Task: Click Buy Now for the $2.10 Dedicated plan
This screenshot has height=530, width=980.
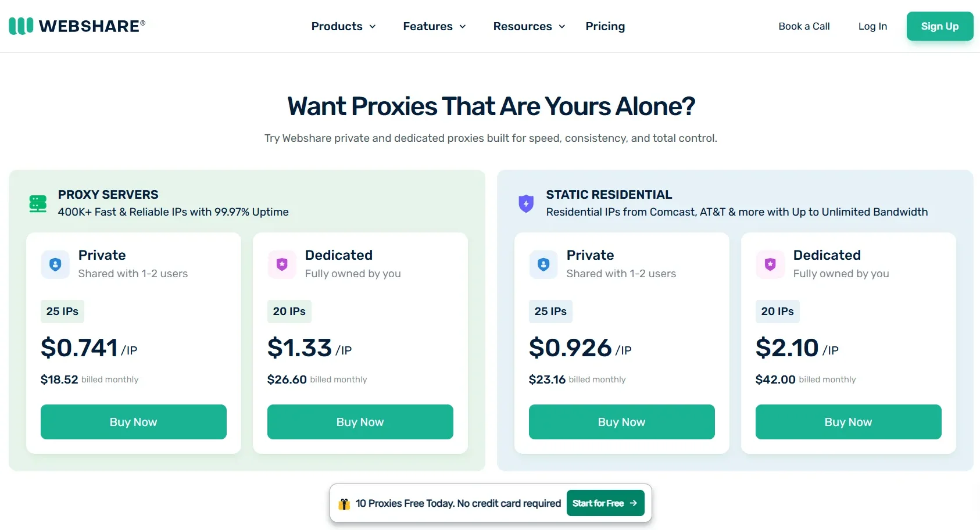Action: 848,422
